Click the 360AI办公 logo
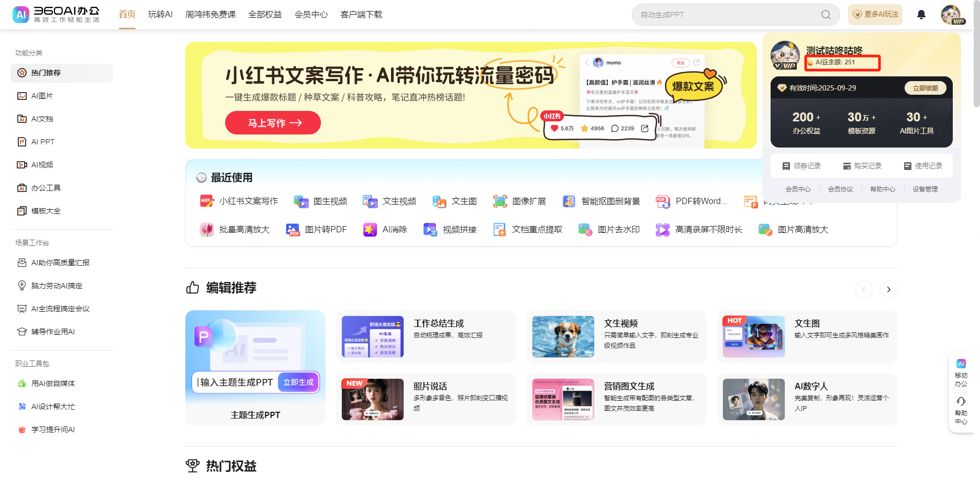Viewport: 980px width, 485px height. pyautogui.click(x=56, y=15)
